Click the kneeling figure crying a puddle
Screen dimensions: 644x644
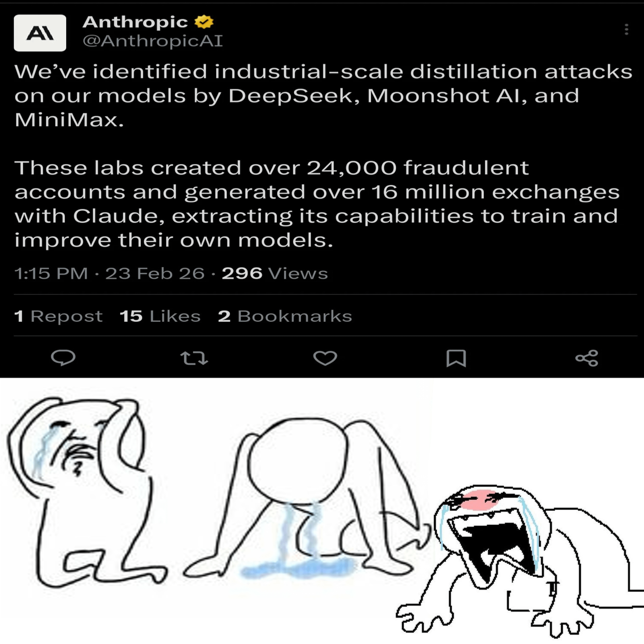point(300,500)
